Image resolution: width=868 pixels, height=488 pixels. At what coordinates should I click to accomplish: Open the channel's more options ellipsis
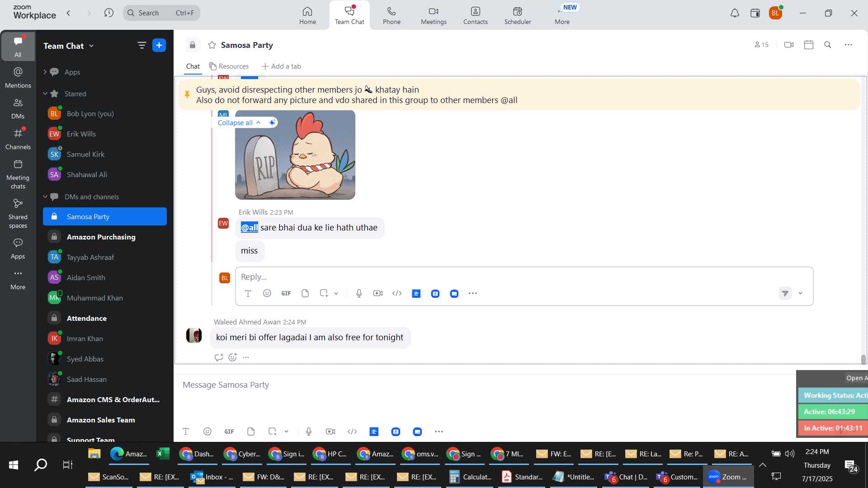tap(849, 45)
